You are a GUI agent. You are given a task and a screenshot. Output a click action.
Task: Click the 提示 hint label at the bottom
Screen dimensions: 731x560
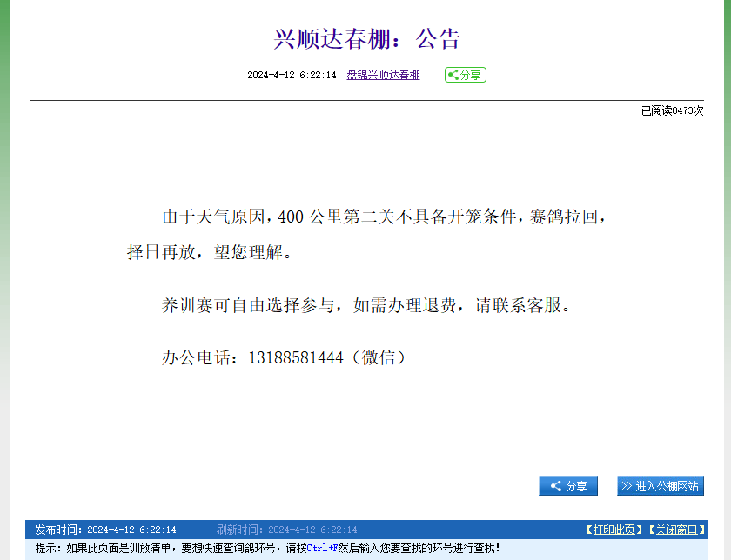[x=48, y=549]
